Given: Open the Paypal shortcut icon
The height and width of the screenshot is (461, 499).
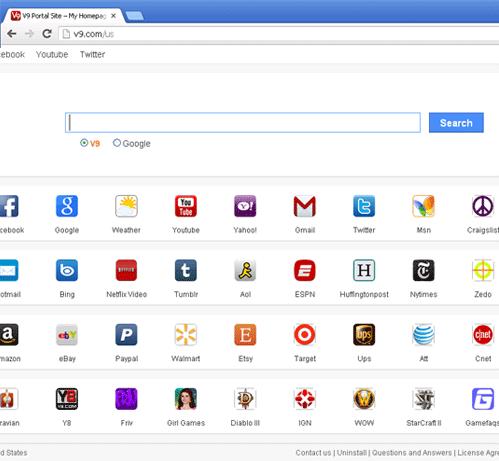Looking at the screenshot, I should tap(126, 335).
